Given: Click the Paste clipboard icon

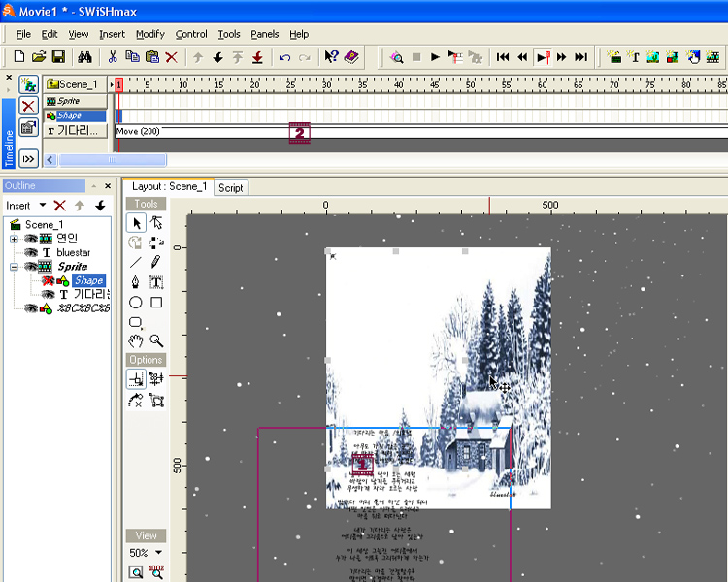Looking at the screenshot, I should [152, 57].
